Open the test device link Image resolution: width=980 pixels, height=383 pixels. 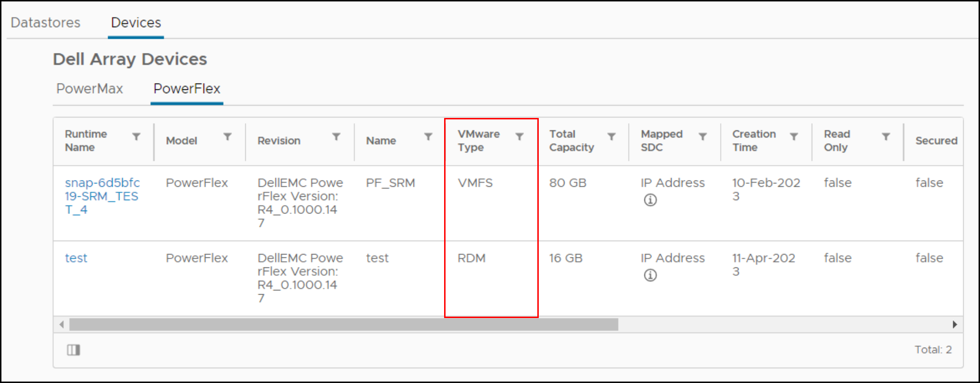(x=76, y=258)
